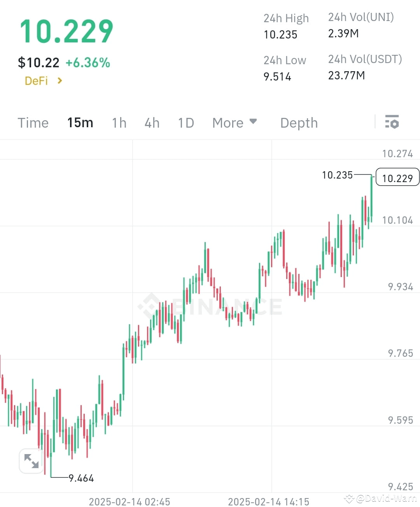
Task: Click the Time interval option
Action: pyautogui.click(x=33, y=123)
